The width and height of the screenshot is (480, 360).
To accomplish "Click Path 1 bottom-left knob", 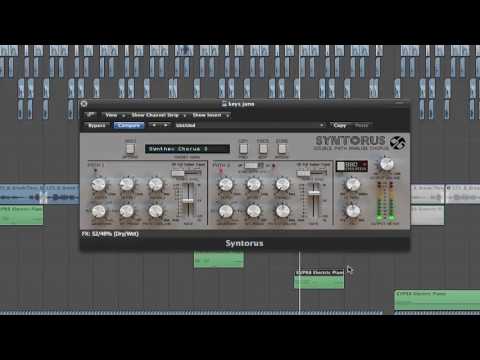I will pos(98,211).
